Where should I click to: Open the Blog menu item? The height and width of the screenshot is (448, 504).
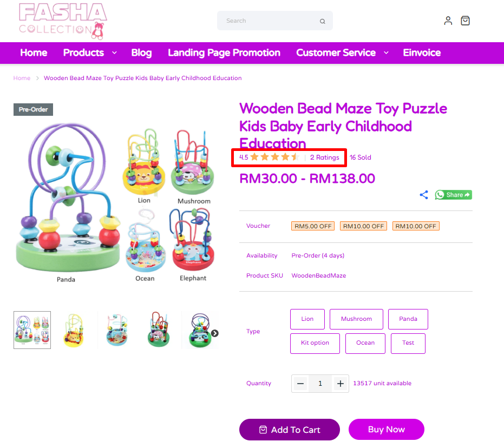[141, 52]
